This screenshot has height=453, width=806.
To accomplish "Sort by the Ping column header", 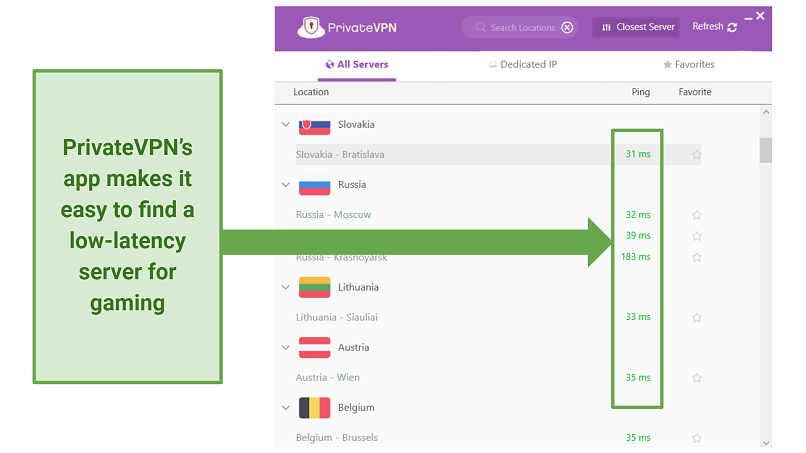I will [640, 92].
